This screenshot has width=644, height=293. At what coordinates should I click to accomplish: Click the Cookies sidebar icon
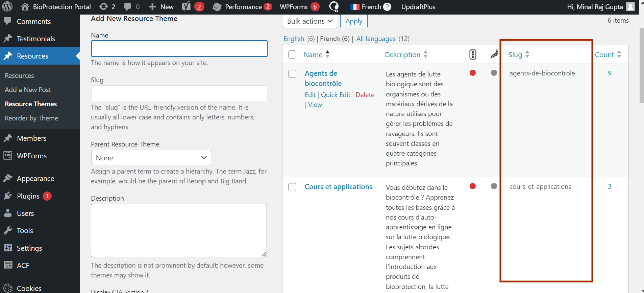7,288
